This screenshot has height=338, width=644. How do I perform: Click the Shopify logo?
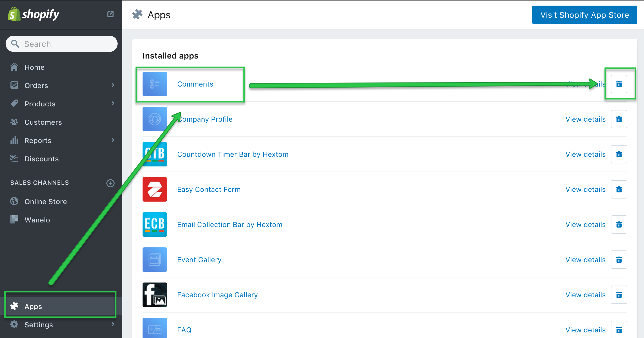coord(34,14)
